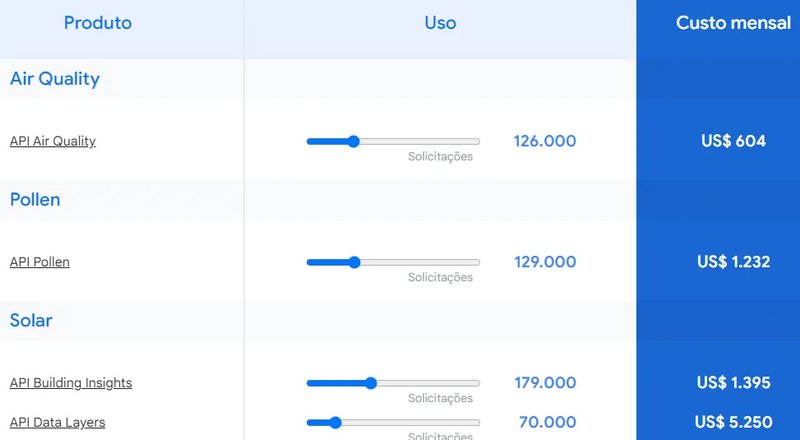This screenshot has width=800, height=440.
Task: Click the US$ 604 monthly cost
Action: pos(733,141)
